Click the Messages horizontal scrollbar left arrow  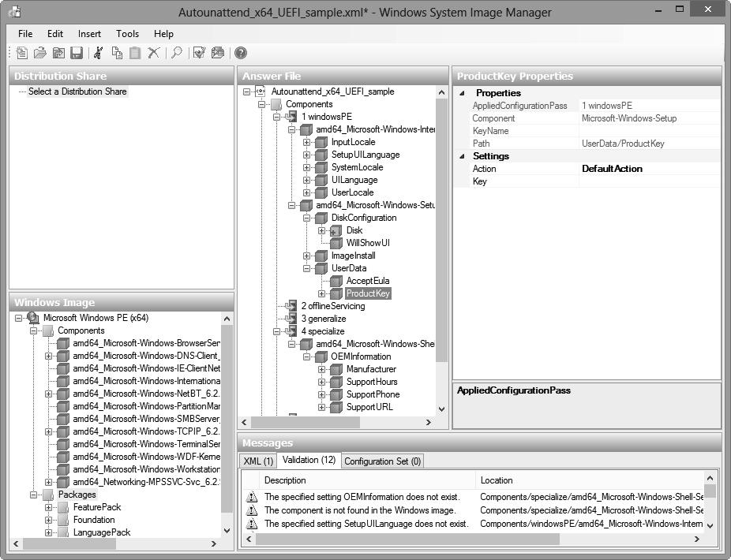coord(249,539)
